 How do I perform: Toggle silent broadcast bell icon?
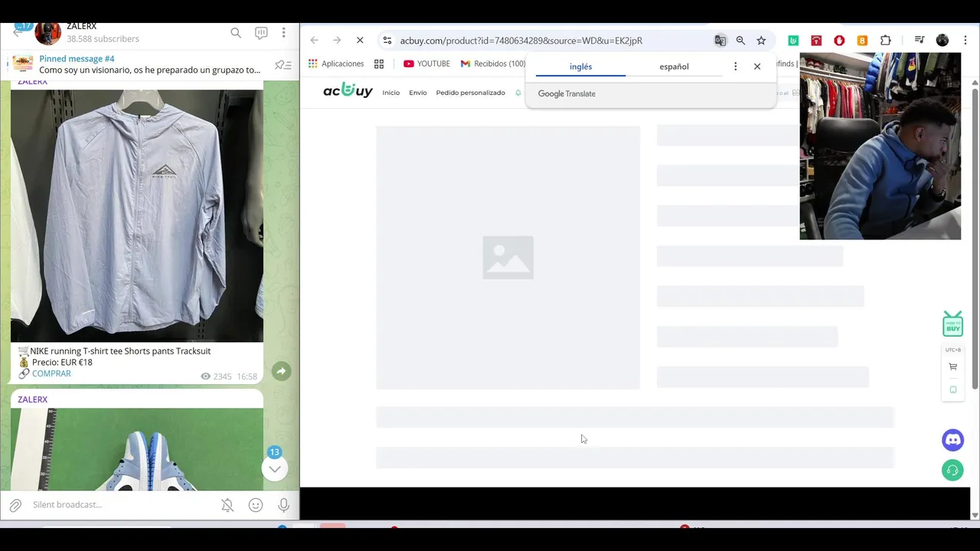click(x=227, y=505)
